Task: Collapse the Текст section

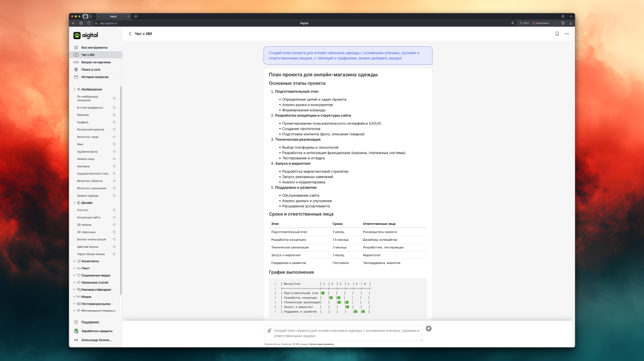Action: (x=74, y=268)
